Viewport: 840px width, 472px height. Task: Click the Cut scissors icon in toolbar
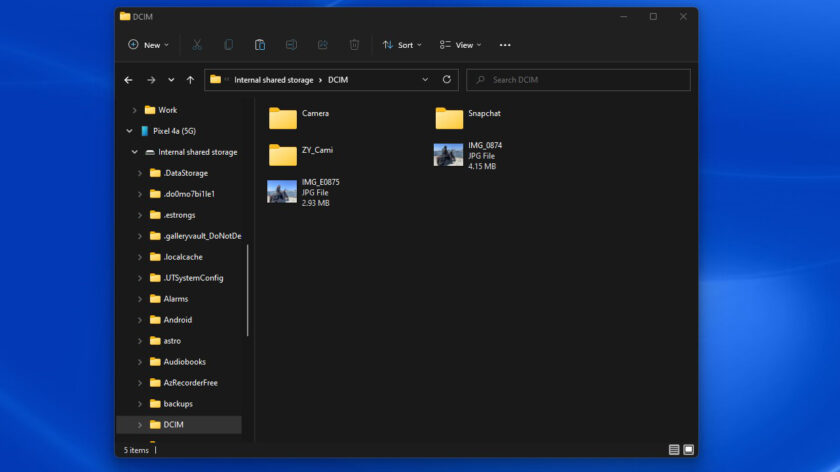pos(197,45)
